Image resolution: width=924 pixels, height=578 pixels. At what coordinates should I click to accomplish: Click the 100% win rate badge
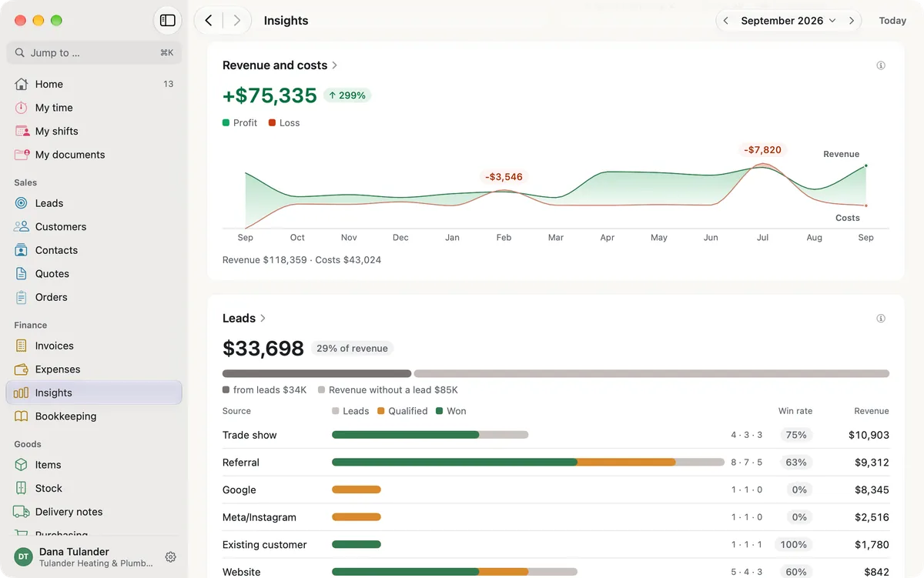pos(794,545)
